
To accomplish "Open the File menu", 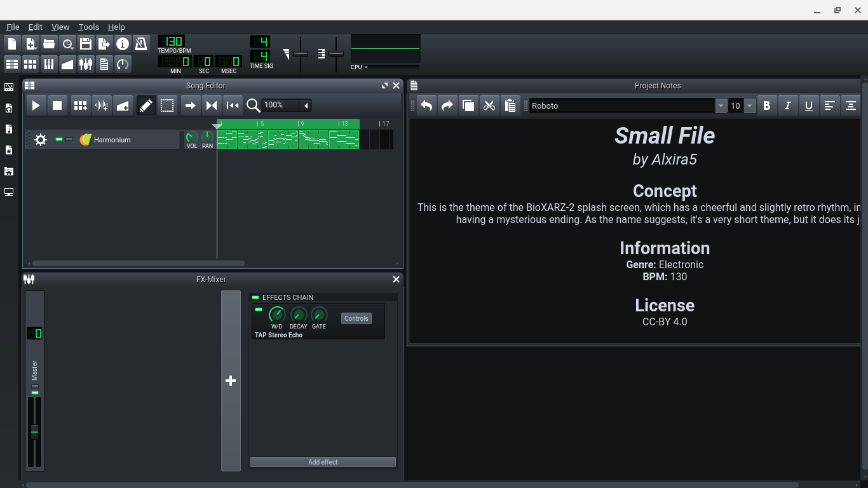I will point(13,27).
